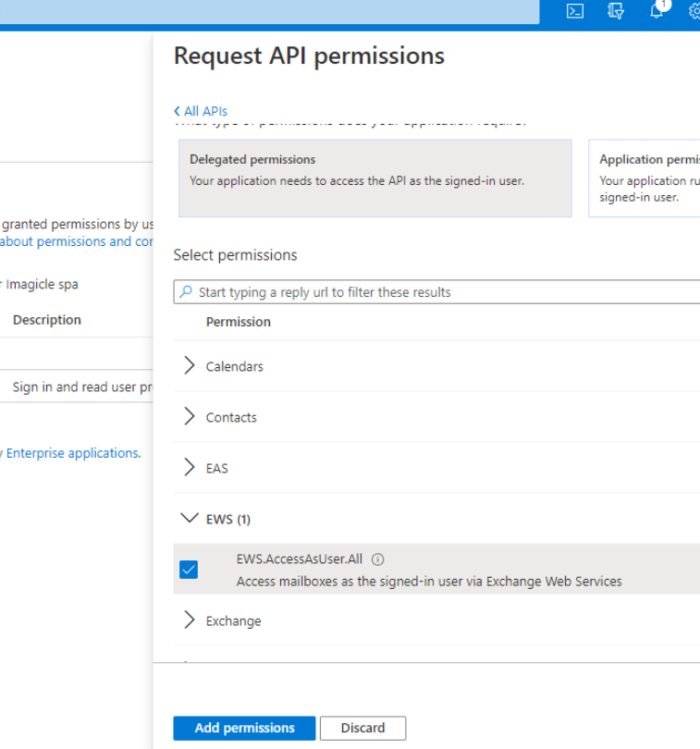The height and width of the screenshot is (749, 700).
Task: Uncheck the EWS.AccessAsUser.All permission checkbox
Action: pyautogui.click(x=189, y=570)
